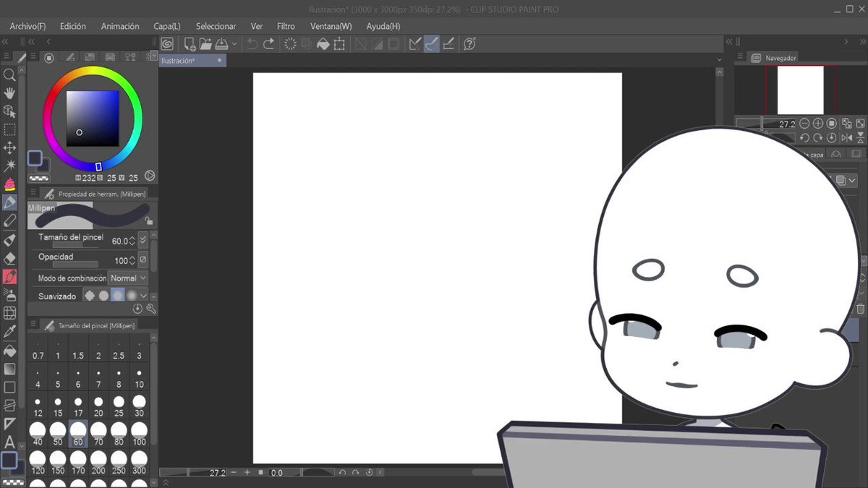Expand Suavizado anti-aliasing options arrow
This screenshot has height=488, width=868.
coord(143,296)
